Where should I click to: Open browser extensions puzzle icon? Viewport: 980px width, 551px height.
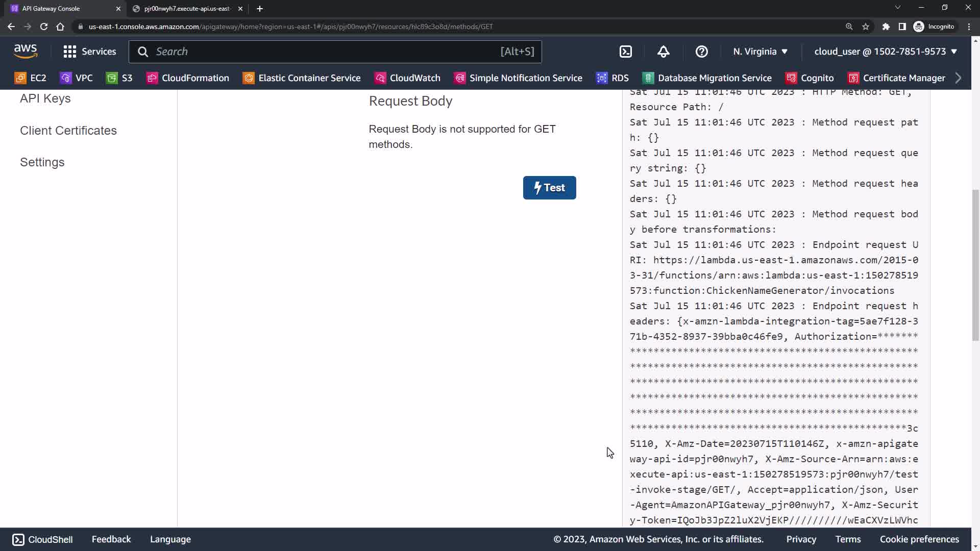point(886,27)
